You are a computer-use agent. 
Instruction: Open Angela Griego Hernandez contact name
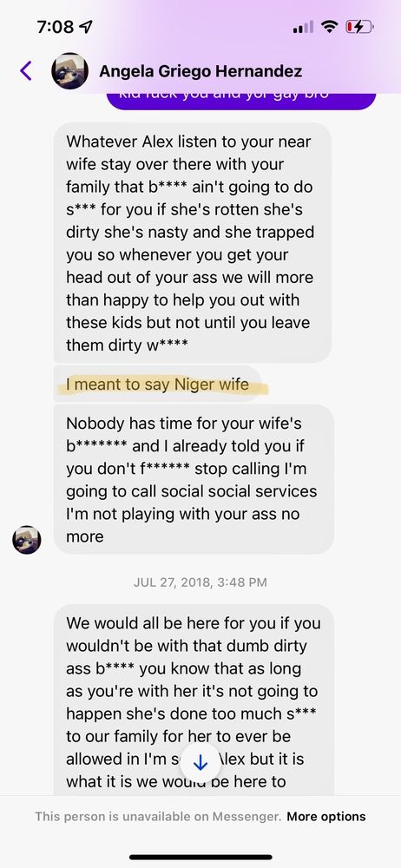click(x=200, y=71)
